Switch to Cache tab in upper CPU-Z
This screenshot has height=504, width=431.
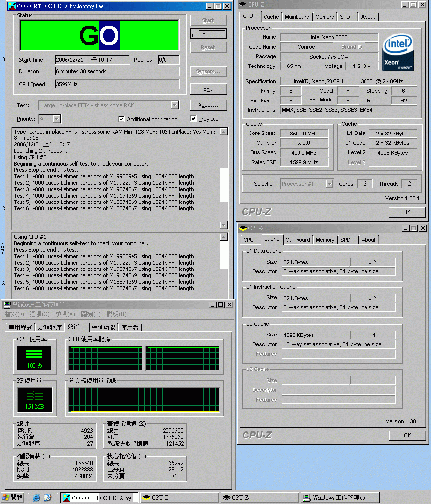(271, 17)
